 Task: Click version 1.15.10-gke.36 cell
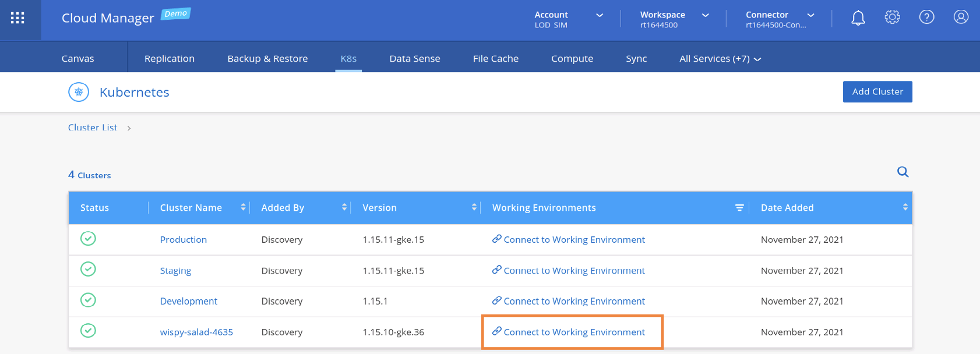pyautogui.click(x=393, y=332)
